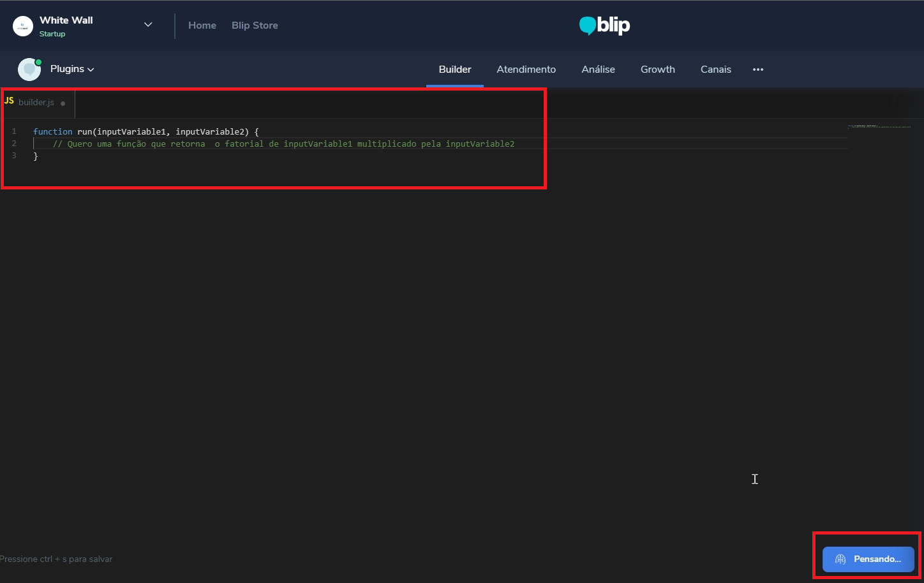Click line number 2 in gutter

14,144
